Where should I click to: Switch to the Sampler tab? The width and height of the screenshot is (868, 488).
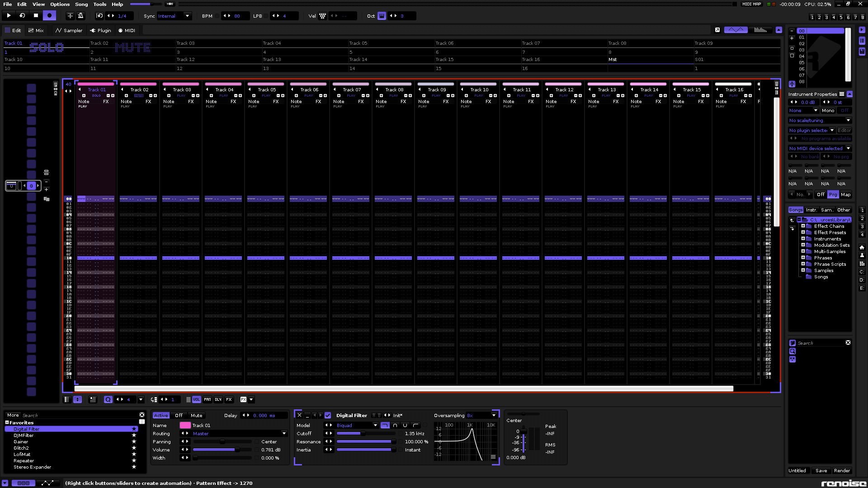click(69, 30)
